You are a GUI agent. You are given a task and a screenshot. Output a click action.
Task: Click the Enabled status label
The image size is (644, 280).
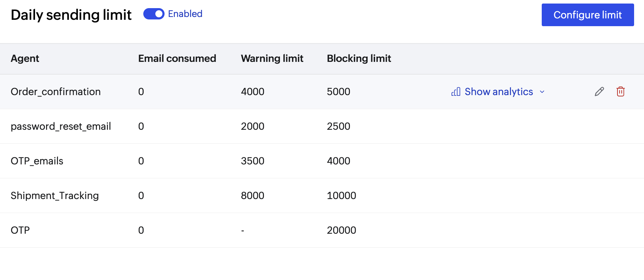click(x=185, y=14)
